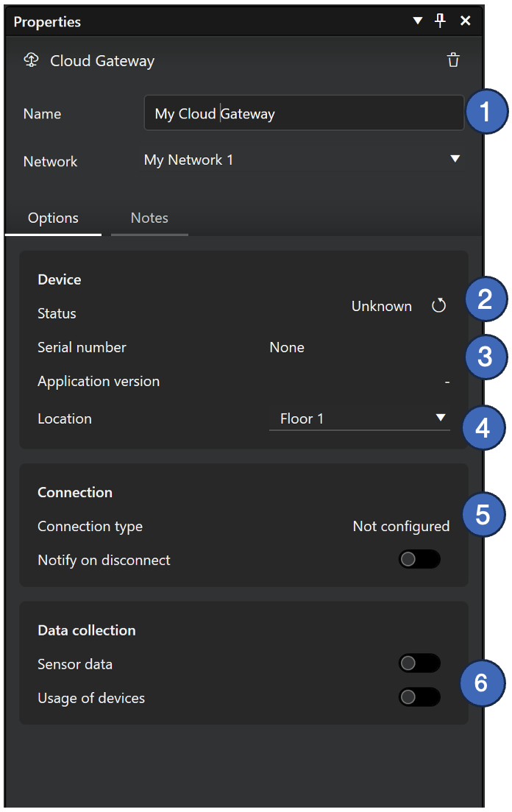Select the Options tab
This screenshot has height=812, width=512.
click(53, 218)
